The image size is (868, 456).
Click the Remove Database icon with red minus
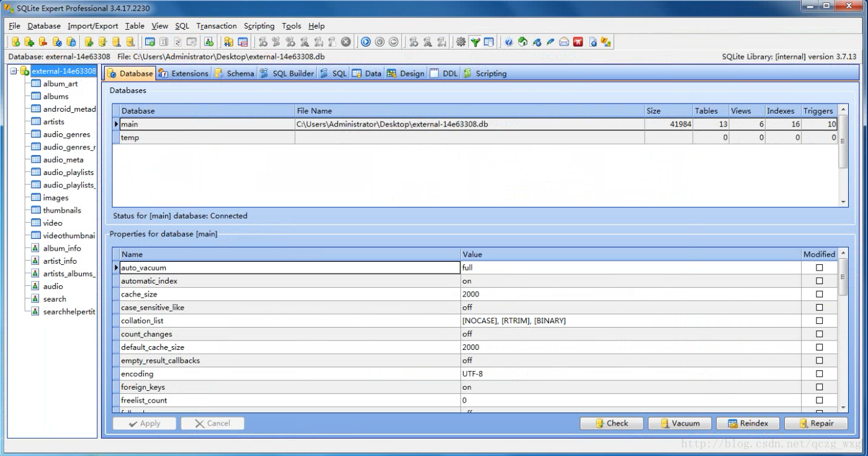[x=43, y=42]
